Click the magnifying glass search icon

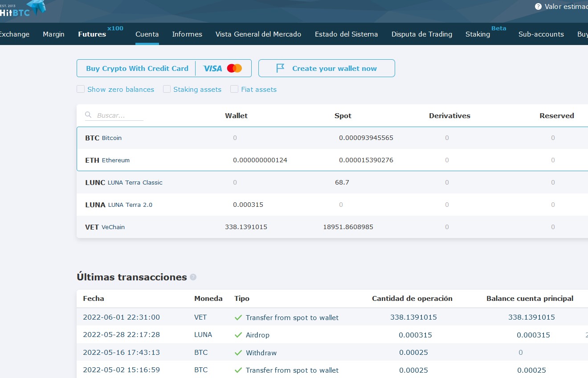(88, 115)
